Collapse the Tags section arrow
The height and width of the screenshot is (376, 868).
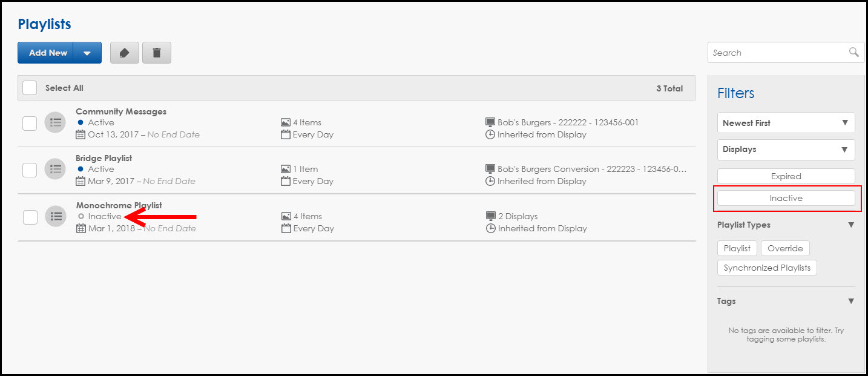coord(851,301)
